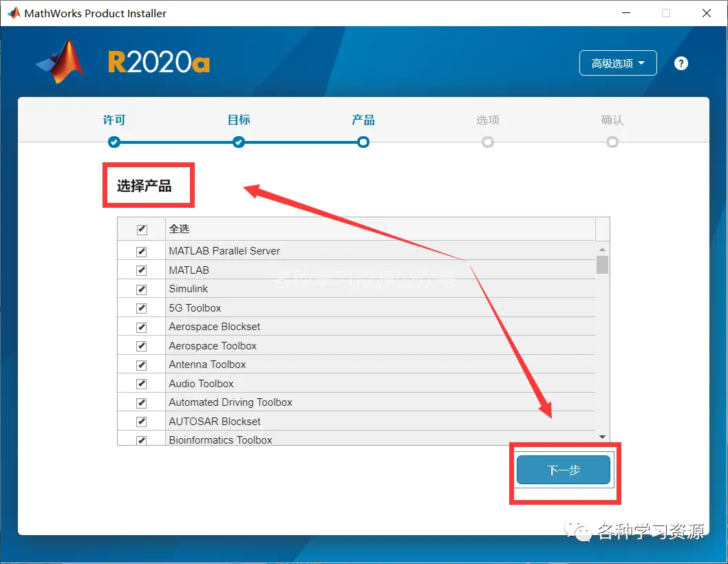Select the Automated Driving Toolbox text
This screenshot has width=728, height=564.
pyautogui.click(x=231, y=402)
